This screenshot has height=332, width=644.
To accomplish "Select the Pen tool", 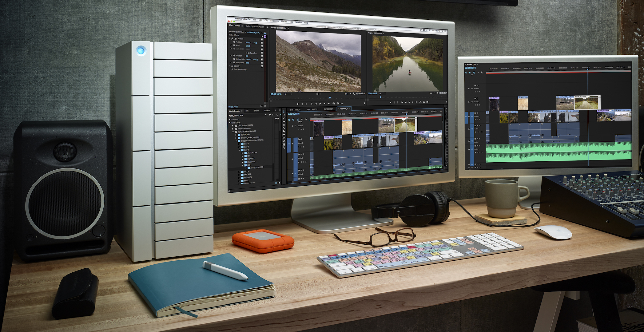I will coord(284,141).
